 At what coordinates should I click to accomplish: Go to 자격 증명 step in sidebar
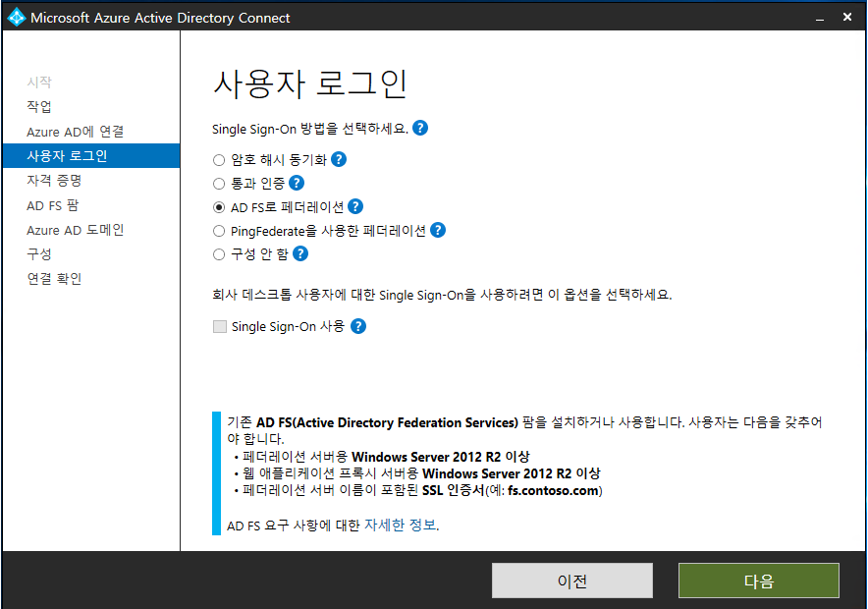click(x=54, y=181)
